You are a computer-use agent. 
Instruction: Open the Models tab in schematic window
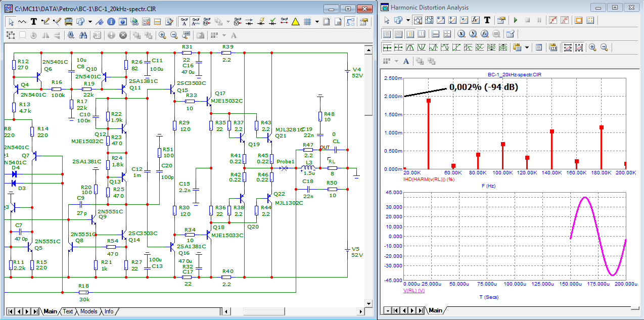88,311
